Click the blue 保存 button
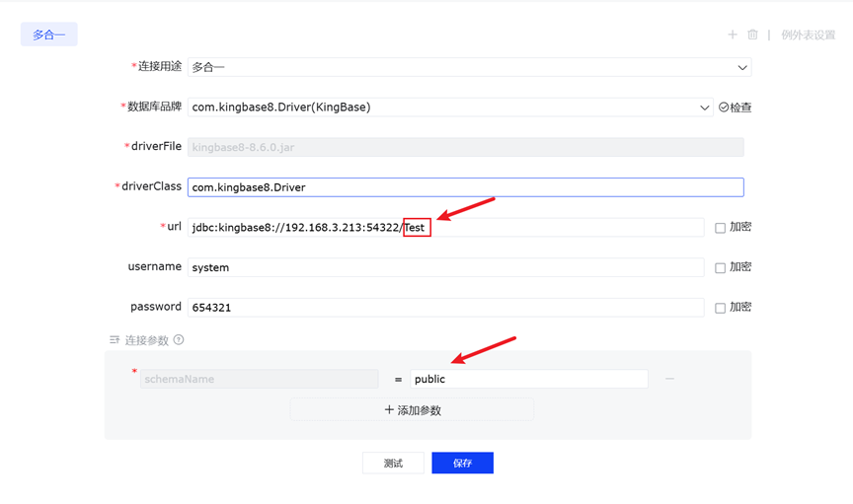 [462, 463]
